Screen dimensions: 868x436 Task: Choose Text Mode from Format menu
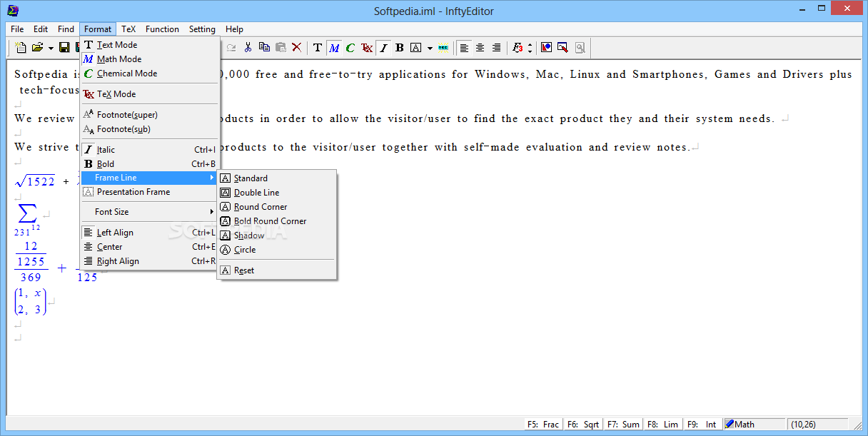(149, 45)
